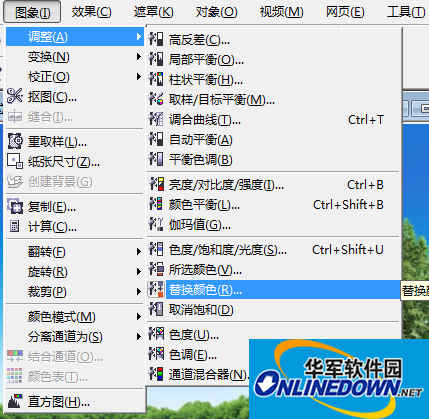429x419 pixels.
Task: Click the Desaturate icon (取消饱和)
Action: pos(156,309)
